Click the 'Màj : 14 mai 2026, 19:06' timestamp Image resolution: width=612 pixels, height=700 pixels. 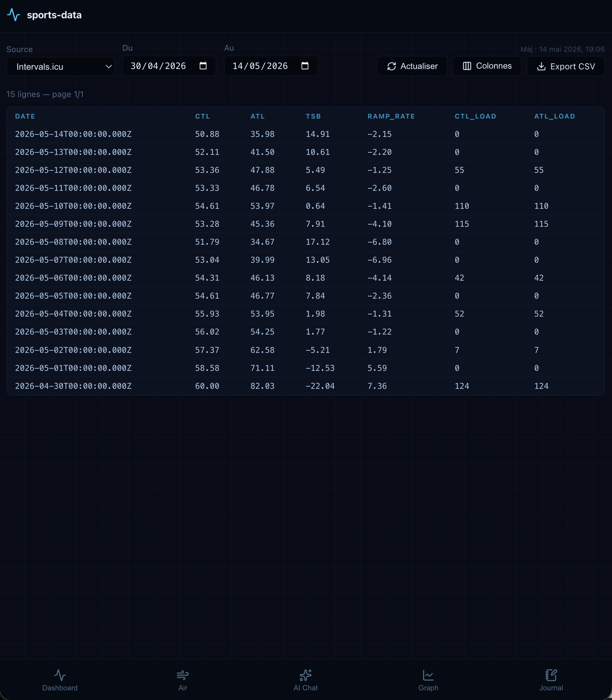(x=562, y=49)
